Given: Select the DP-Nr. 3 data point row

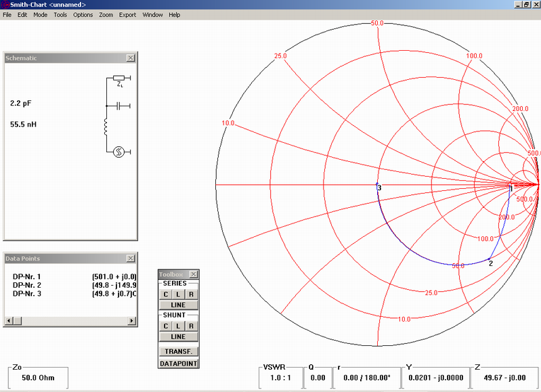Looking at the screenshot, I should tap(74, 294).
